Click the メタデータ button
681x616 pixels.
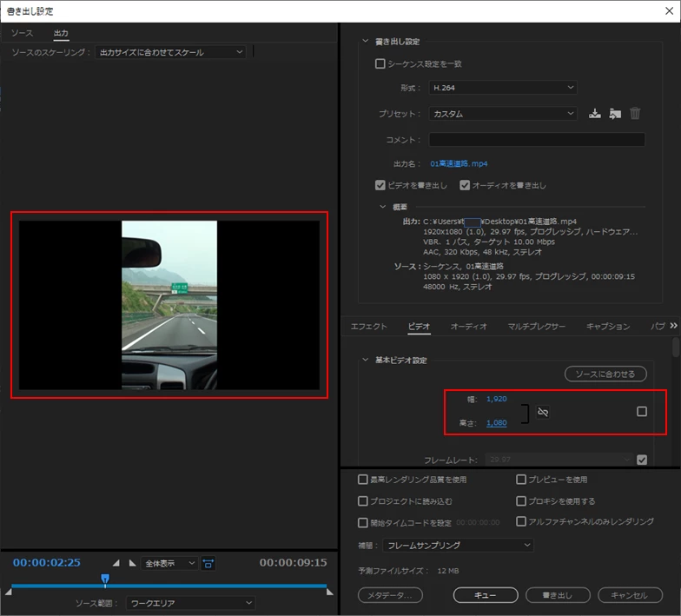(390, 595)
